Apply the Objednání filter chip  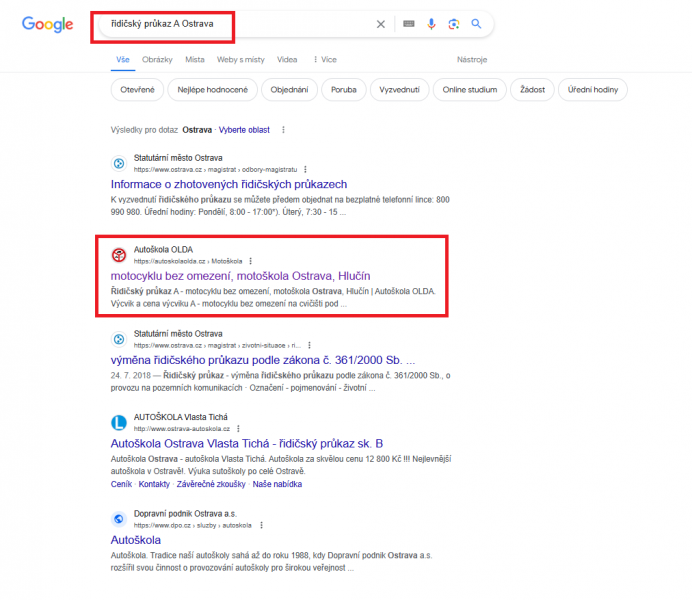(289, 90)
